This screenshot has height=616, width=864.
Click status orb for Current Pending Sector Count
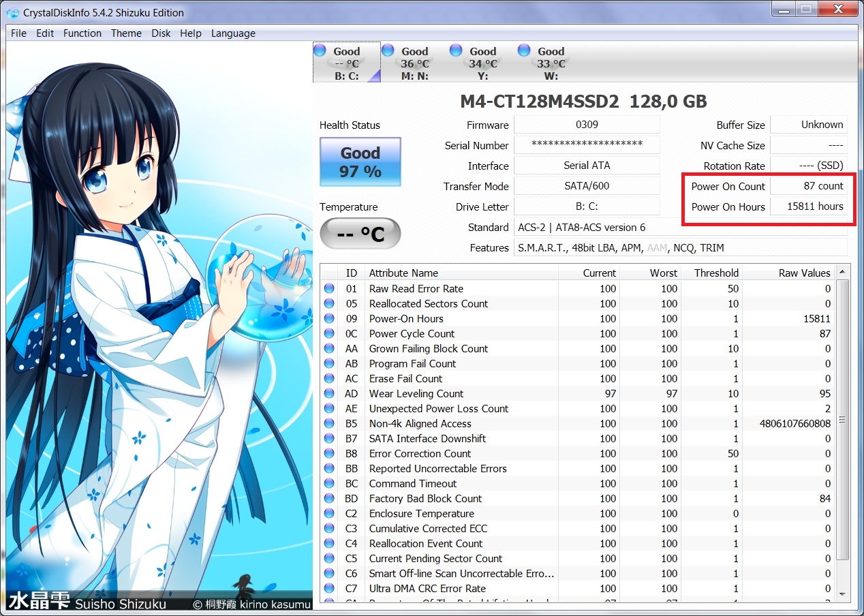pos(329,558)
